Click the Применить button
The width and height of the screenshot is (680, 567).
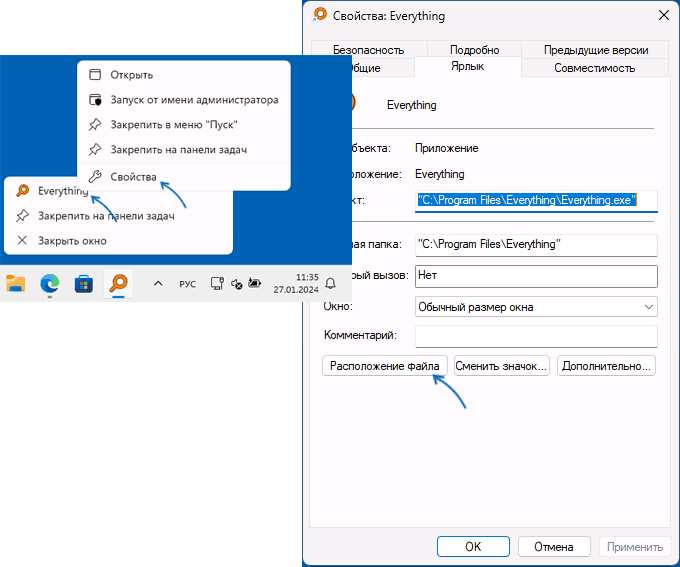[x=635, y=547]
